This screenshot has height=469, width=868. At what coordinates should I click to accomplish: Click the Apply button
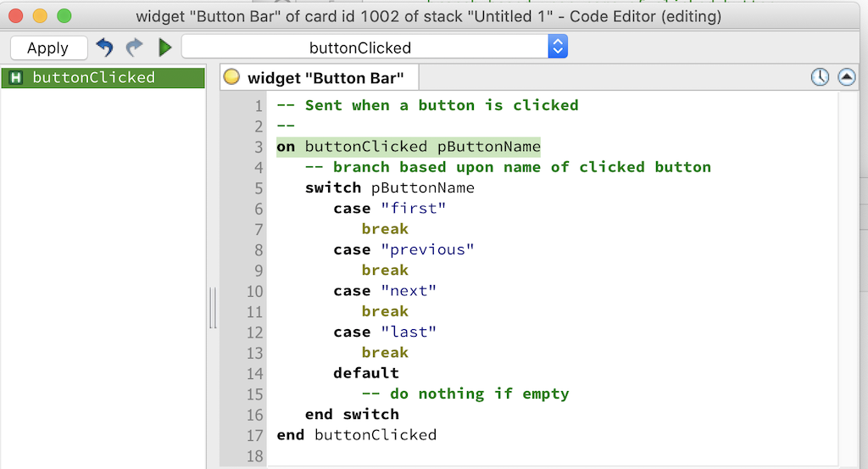click(x=48, y=48)
